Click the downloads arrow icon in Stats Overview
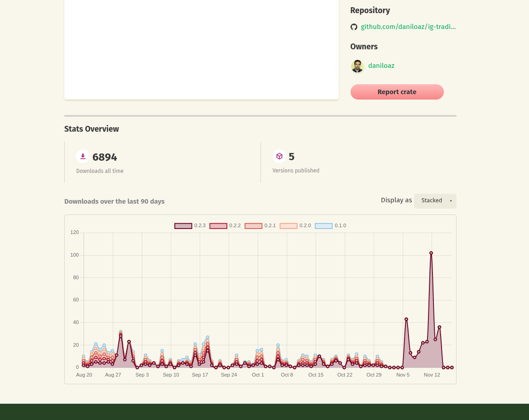 (83, 156)
